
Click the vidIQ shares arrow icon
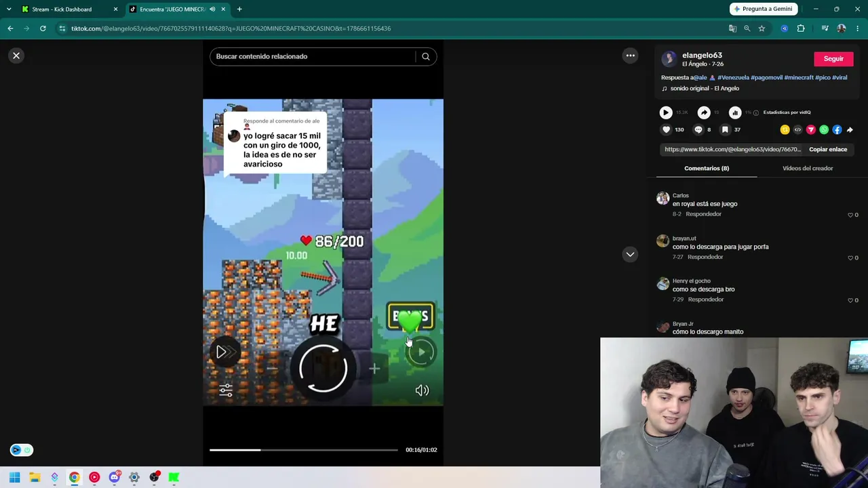click(x=704, y=113)
